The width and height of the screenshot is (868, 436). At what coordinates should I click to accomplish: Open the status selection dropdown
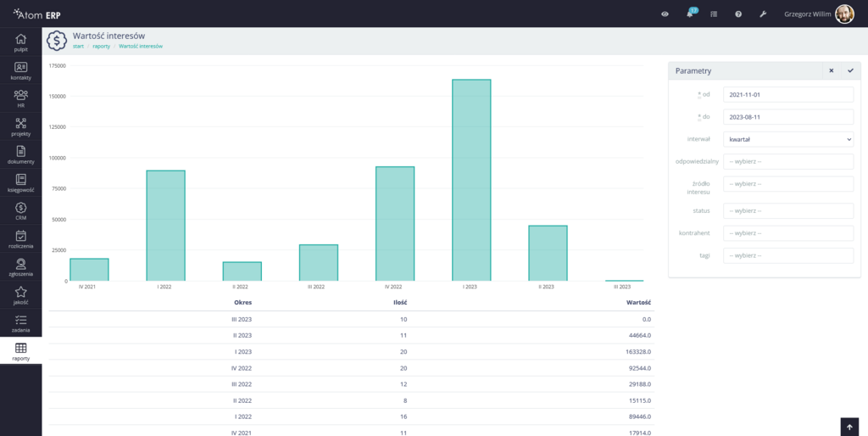tap(787, 210)
